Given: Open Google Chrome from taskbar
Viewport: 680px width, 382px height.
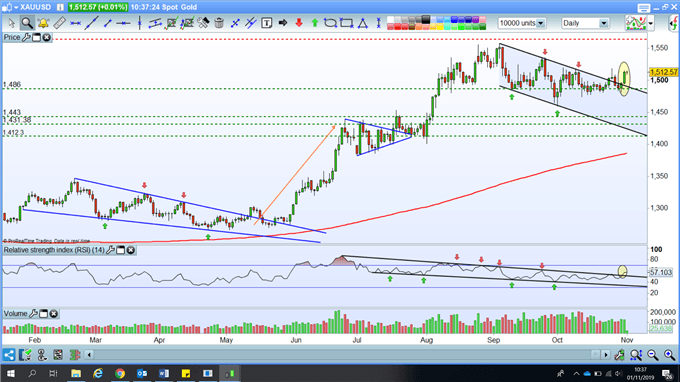Looking at the screenshot, I should pyautogui.click(x=120, y=373).
